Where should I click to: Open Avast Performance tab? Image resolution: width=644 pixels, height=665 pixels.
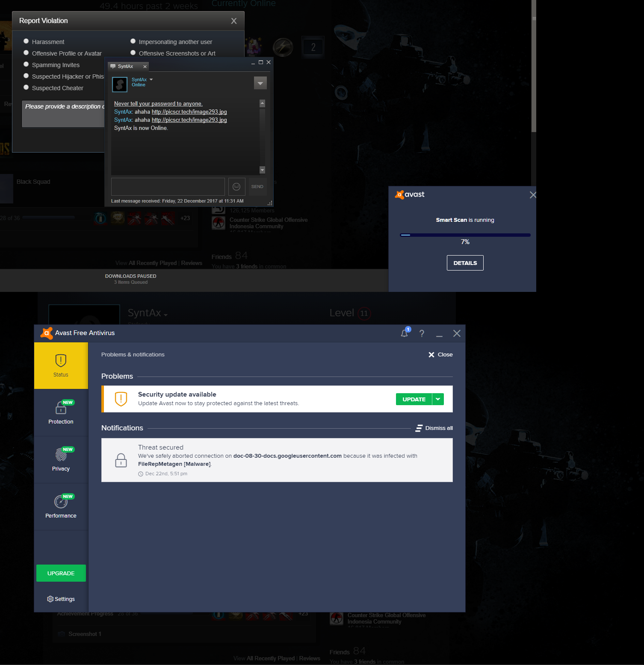pyautogui.click(x=61, y=507)
